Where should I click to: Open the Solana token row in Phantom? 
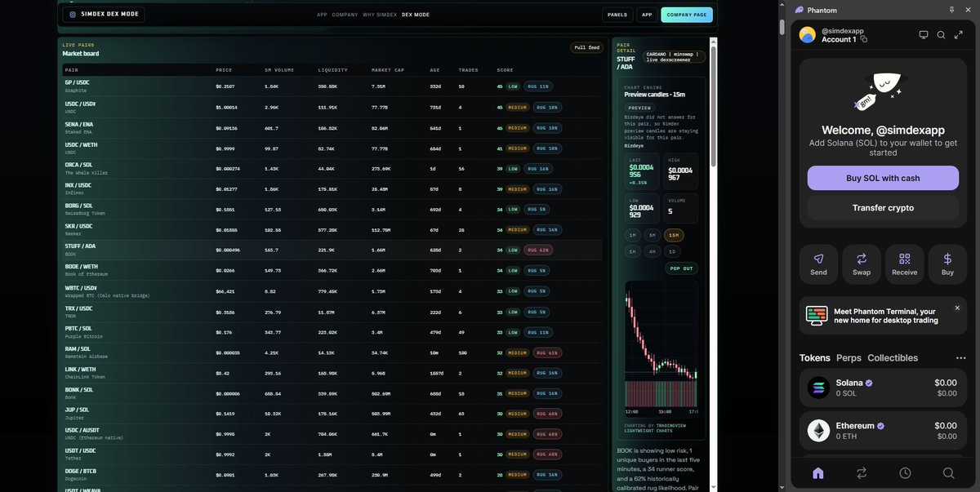pyautogui.click(x=883, y=388)
